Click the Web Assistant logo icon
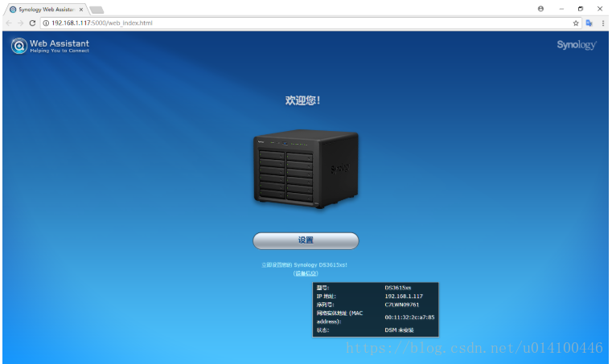Viewport: 612px width, 364px height. coord(18,46)
